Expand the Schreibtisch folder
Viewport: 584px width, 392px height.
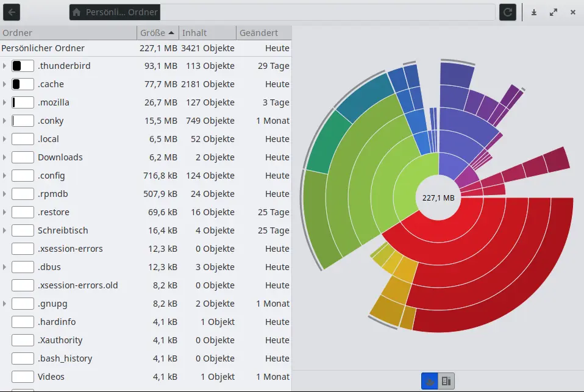pyautogui.click(x=4, y=230)
